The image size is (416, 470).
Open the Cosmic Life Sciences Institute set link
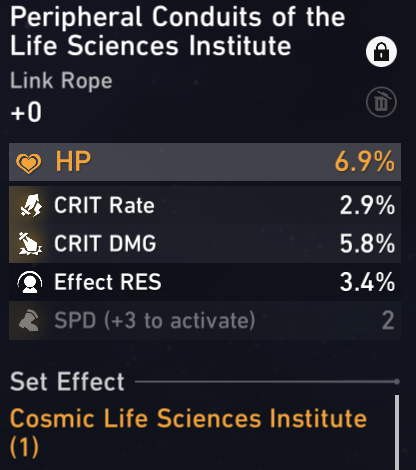coord(188,432)
